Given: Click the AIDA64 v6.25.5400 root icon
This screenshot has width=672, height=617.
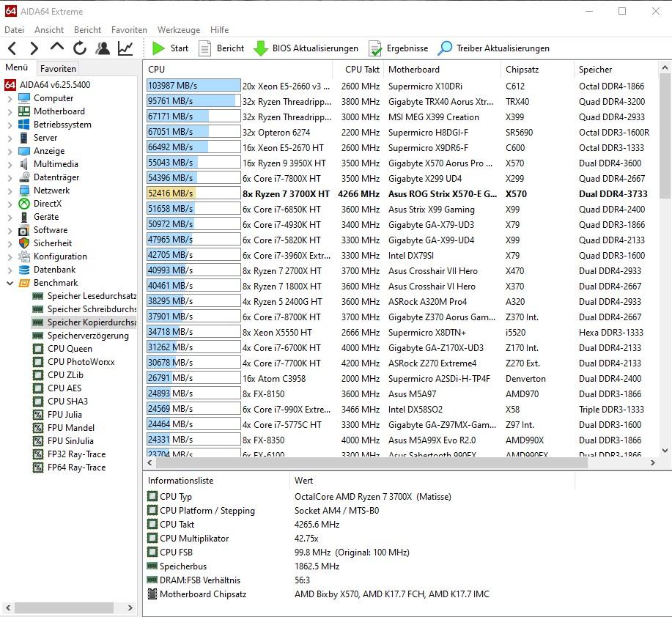Looking at the screenshot, I should (10, 85).
